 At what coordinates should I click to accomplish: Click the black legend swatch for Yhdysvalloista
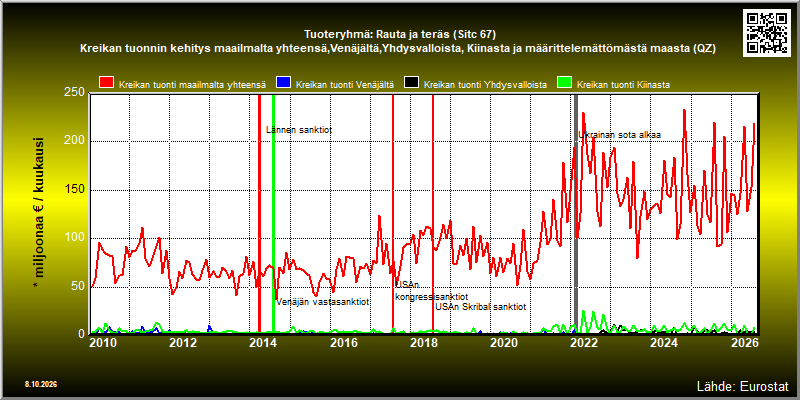411,84
